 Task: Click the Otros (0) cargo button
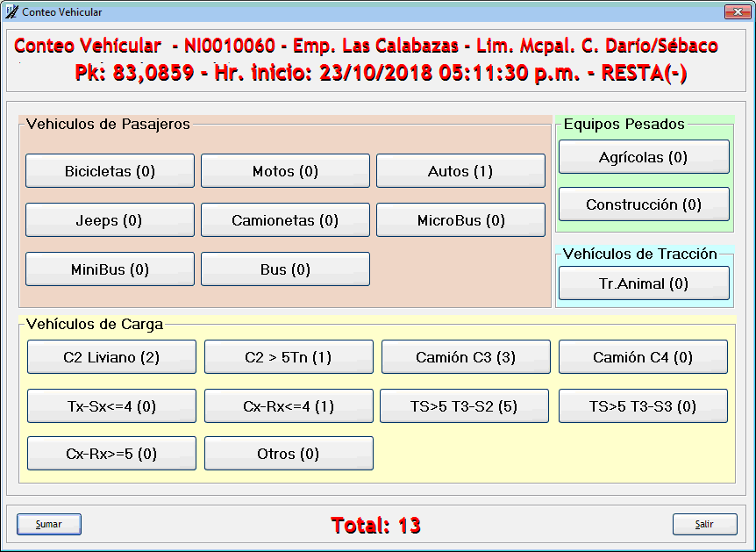(x=289, y=454)
